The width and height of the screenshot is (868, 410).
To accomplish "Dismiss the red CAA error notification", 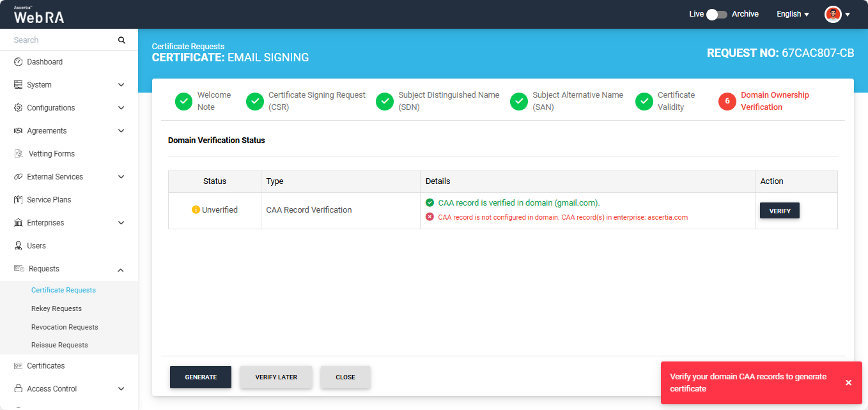I will pyautogui.click(x=848, y=383).
